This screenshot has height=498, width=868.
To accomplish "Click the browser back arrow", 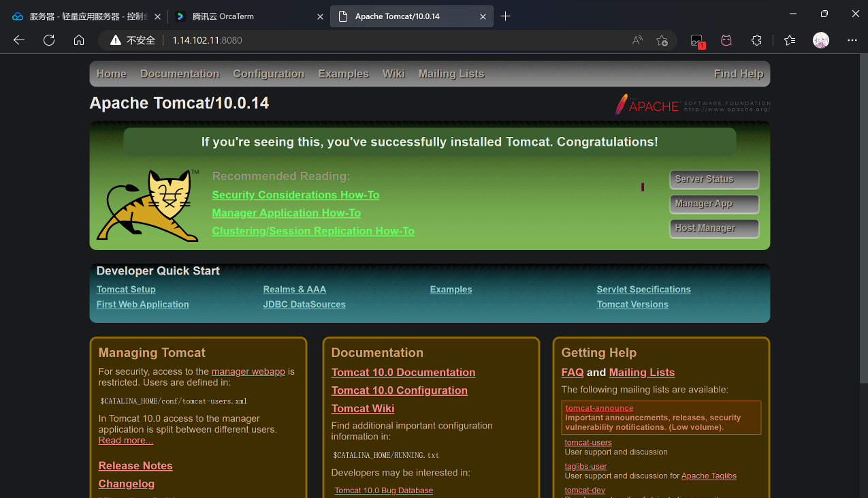I will click(19, 40).
